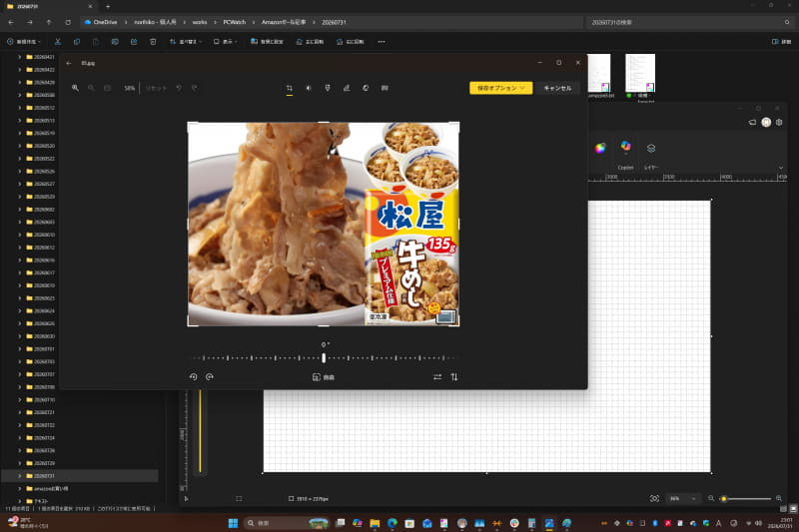
Task: Click Rotate left in Explorer toolbar
Action: (x=310, y=42)
